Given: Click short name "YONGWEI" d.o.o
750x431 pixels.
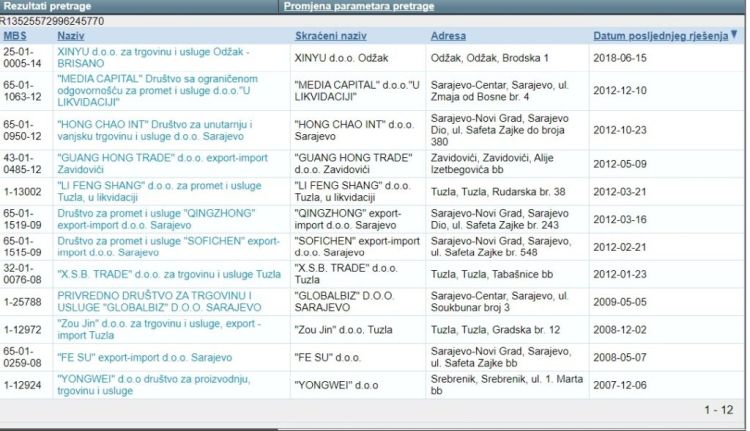Looking at the screenshot, I should 337,386.
